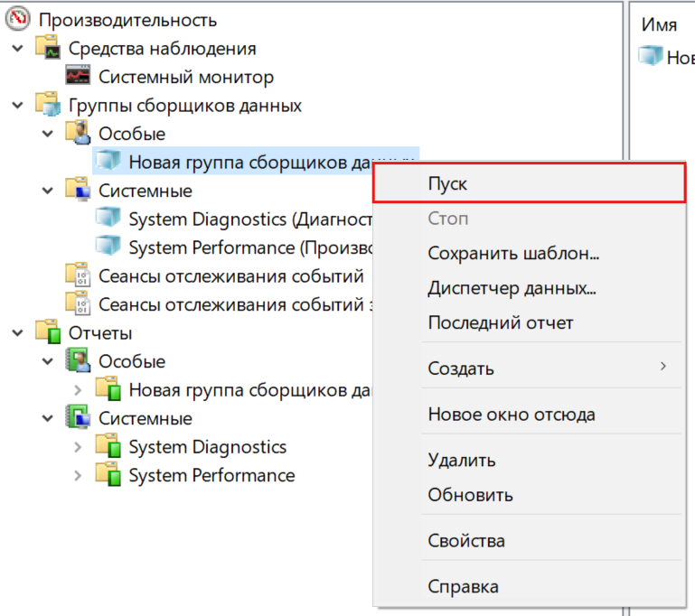Click the Группы сборщиков данных folder icon
The height and width of the screenshot is (616, 695).
tap(48, 106)
